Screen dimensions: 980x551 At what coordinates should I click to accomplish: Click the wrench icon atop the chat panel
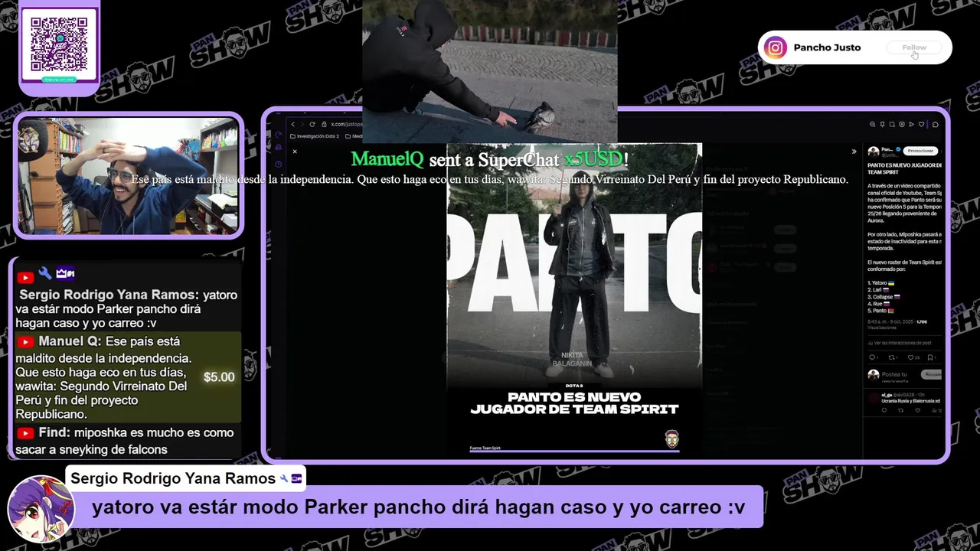click(44, 273)
